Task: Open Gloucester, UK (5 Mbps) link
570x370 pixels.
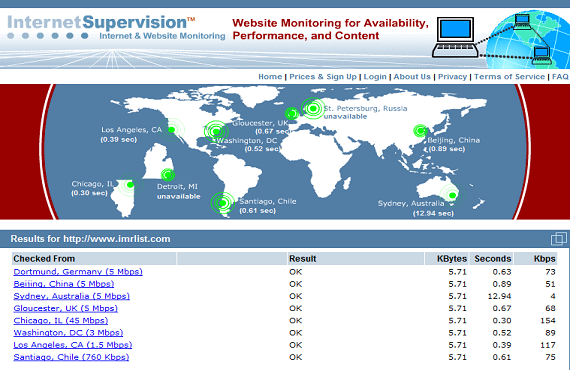Action: tap(65, 309)
